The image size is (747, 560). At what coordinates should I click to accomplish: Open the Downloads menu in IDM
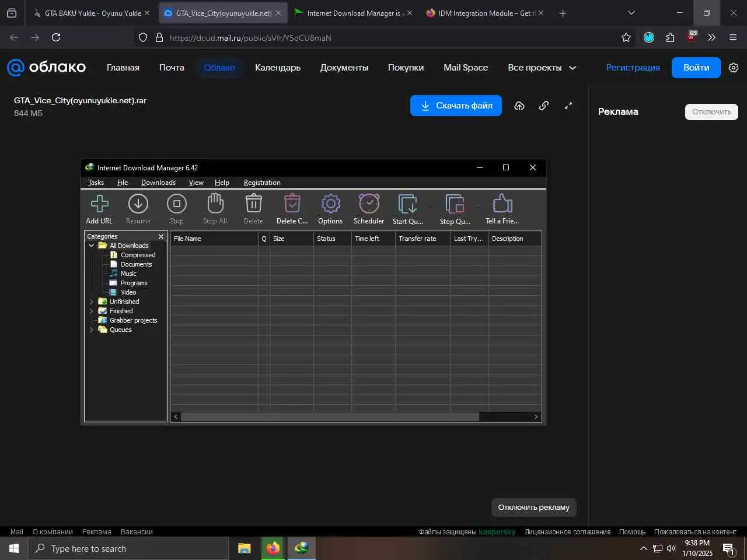click(158, 183)
